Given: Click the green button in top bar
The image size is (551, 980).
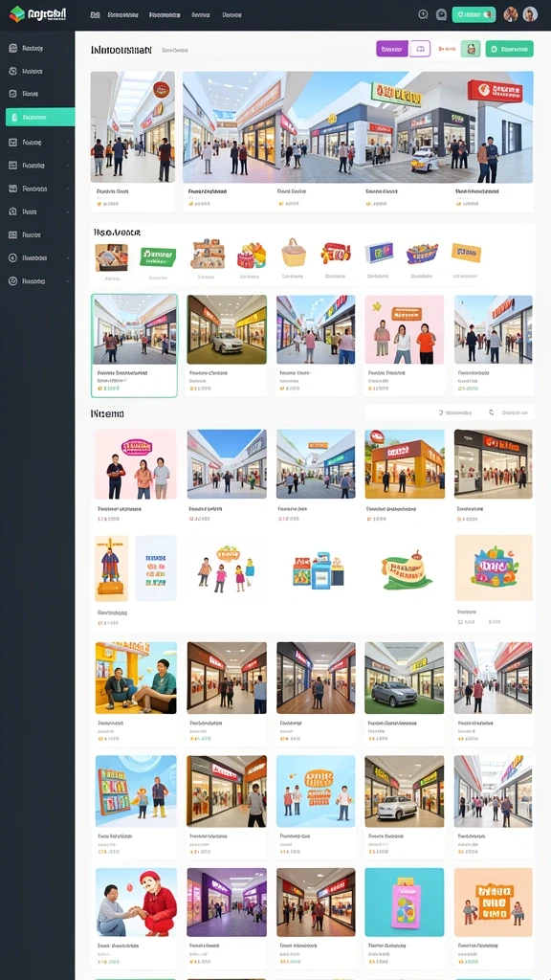Looking at the screenshot, I should click(474, 14).
